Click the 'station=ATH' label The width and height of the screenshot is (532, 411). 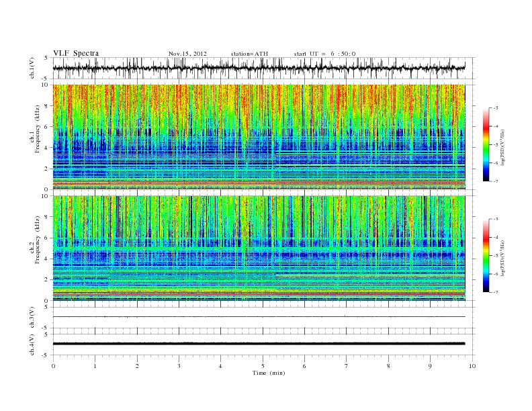(249, 54)
